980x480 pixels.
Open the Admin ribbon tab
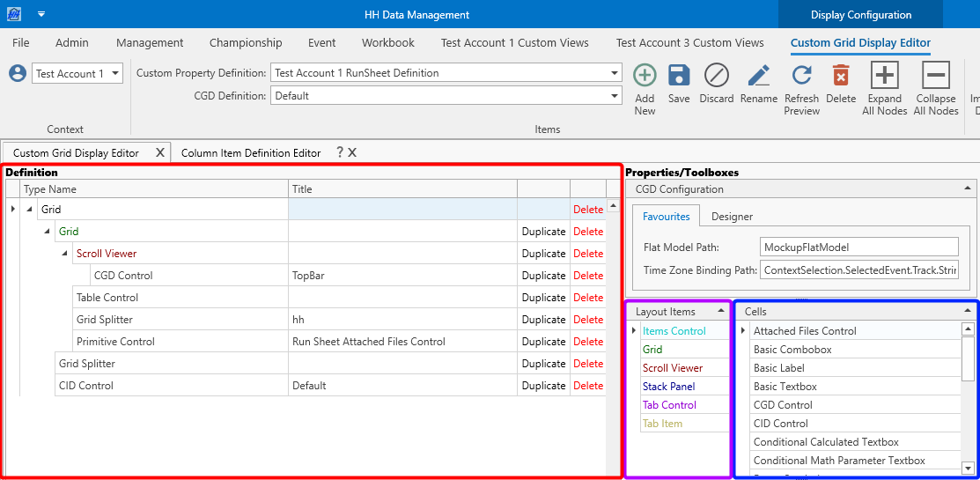pos(72,42)
